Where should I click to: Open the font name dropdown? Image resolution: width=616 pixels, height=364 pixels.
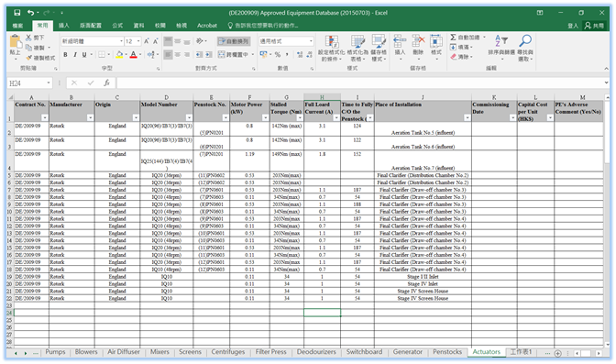click(121, 41)
